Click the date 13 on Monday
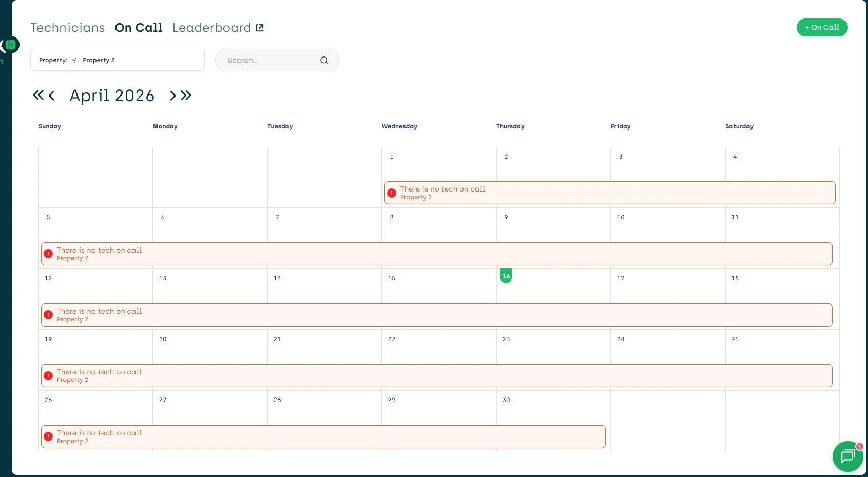The width and height of the screenshot is (868, 477). click(163, 278)
